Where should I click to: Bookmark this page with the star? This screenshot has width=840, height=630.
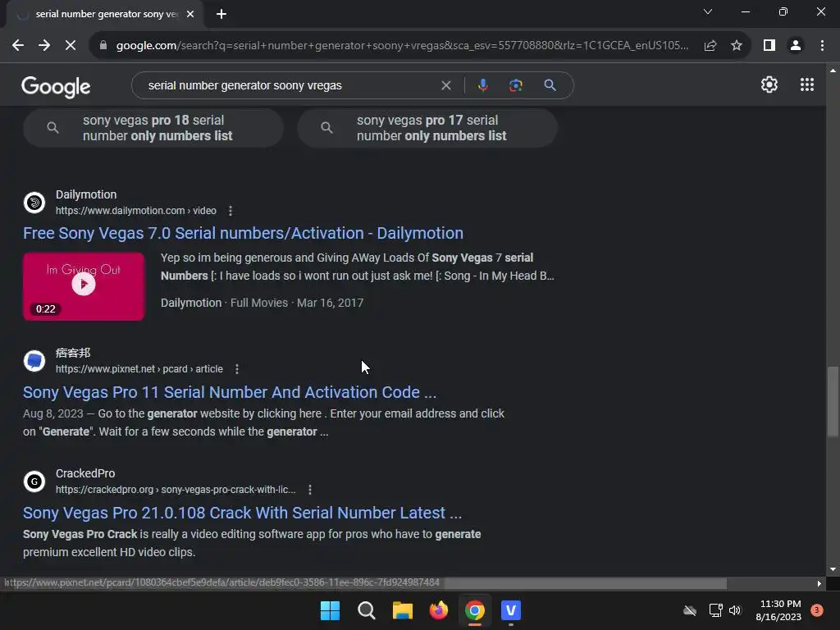737,46
